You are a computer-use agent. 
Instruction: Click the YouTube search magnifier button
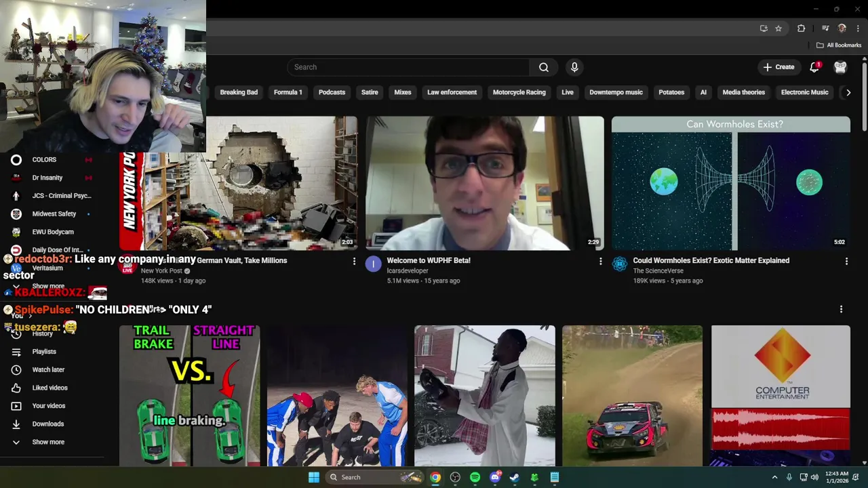[544, 67]
